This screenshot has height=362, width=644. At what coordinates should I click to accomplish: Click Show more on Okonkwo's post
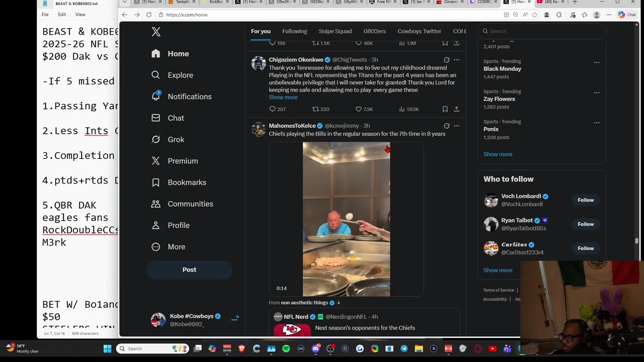(283, 98)
